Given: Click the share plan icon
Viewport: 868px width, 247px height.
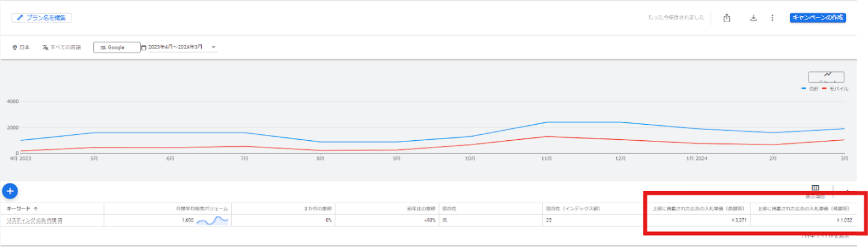Looking at the screenshot, I should pyautogui.click(x=727, y=18).
